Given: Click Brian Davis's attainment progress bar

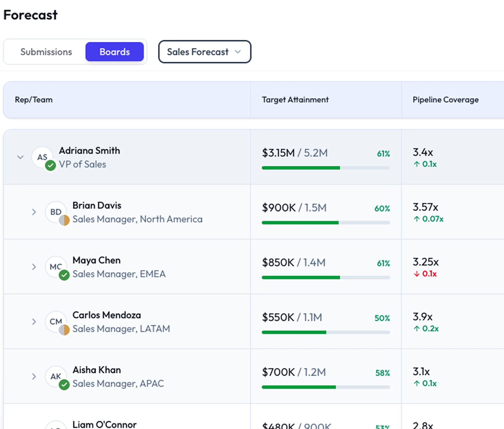Looking at the screenshot, I should point(326,223).
